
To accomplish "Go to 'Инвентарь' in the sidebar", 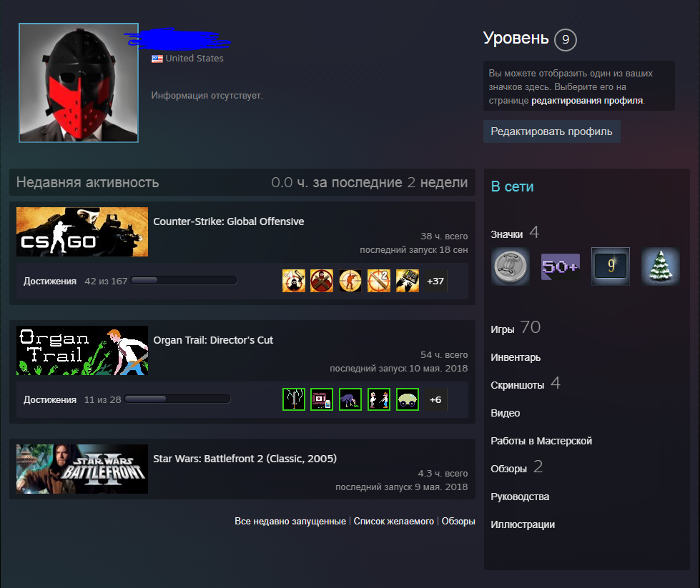I will pos(516,357).
